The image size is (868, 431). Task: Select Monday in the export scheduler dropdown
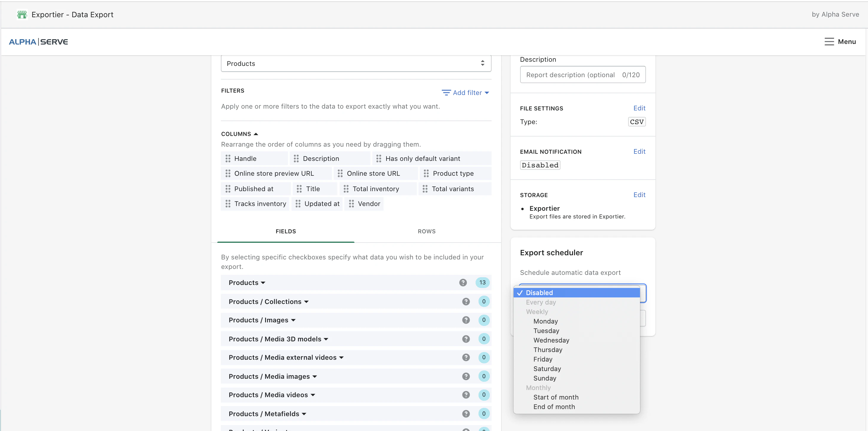pos(546,321)
